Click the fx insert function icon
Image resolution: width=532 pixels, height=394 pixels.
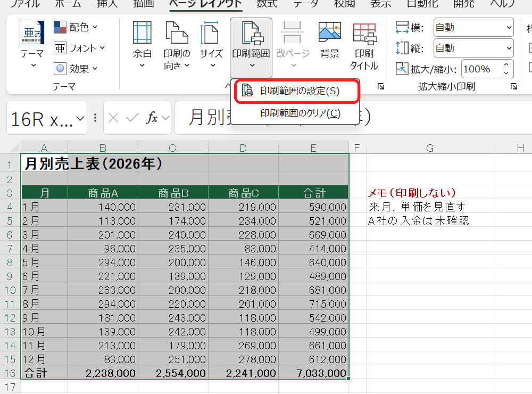tap(152, 118)
